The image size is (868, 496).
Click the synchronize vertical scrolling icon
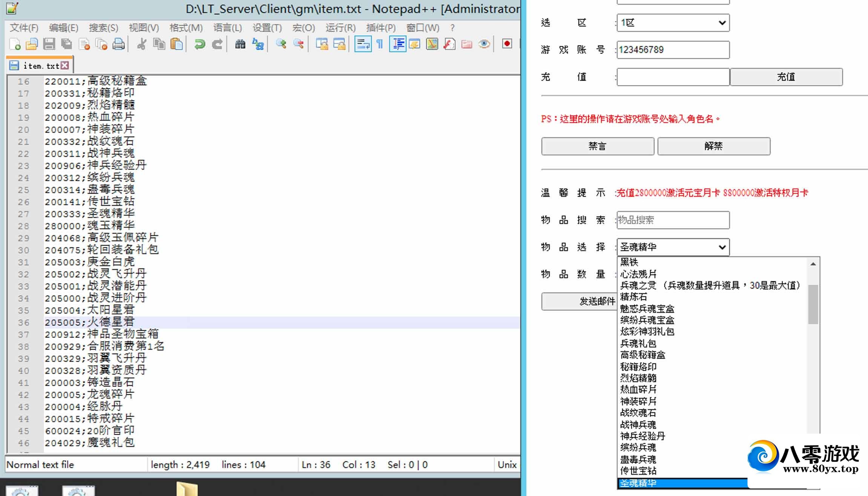point(322,44)
